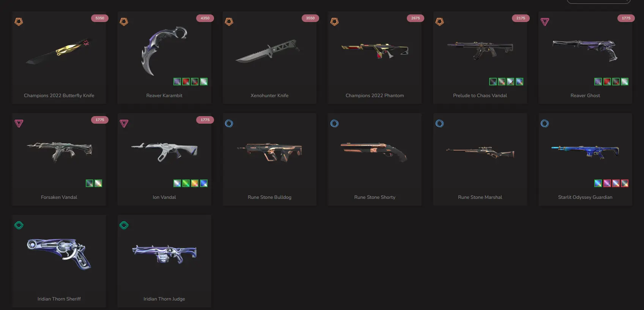Click the blue tier icon on Starlit Odyssey Guardian
Screen dimensions: 644x310
tap(545, 123)
